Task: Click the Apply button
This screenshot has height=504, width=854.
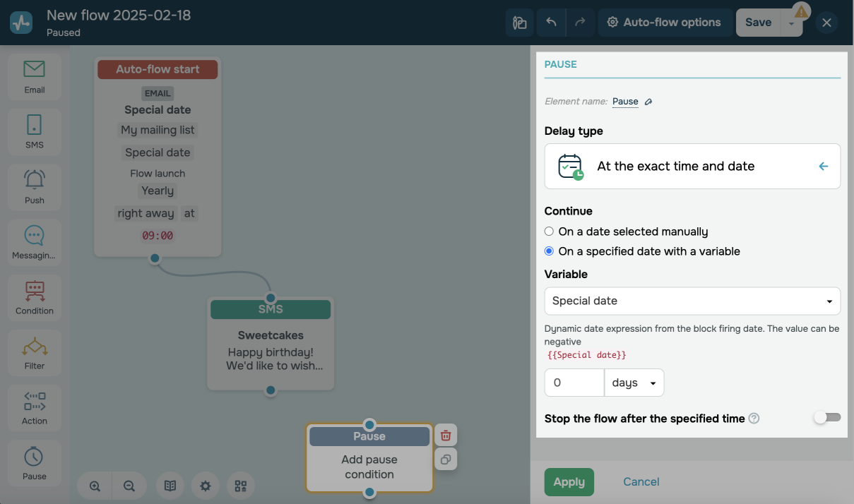Action: tap(569, 482)
